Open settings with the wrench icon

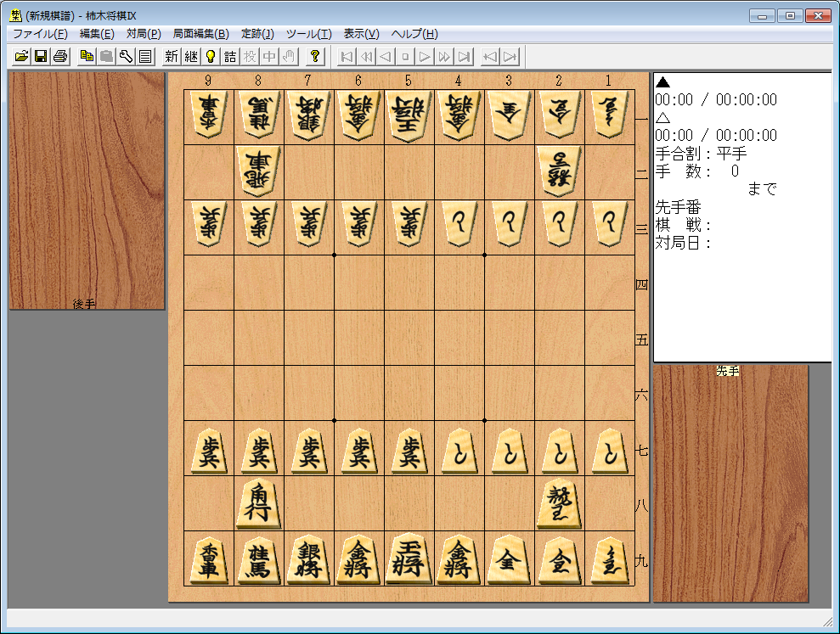click(126, 56)
